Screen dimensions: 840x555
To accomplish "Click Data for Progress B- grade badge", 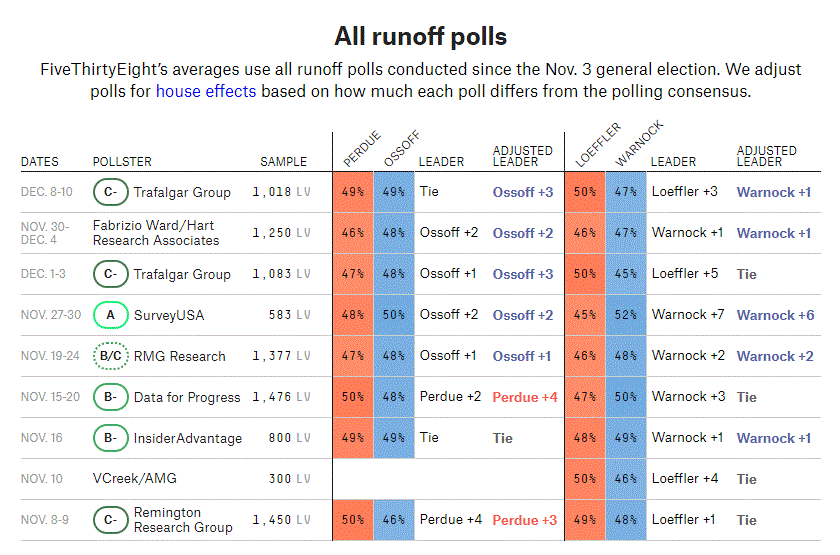I will (109, 397).
